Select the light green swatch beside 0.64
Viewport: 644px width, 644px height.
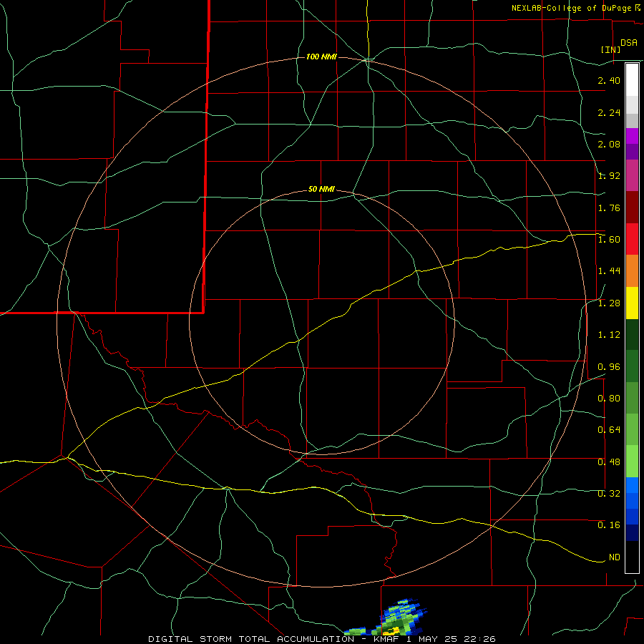tap(632, 429)
